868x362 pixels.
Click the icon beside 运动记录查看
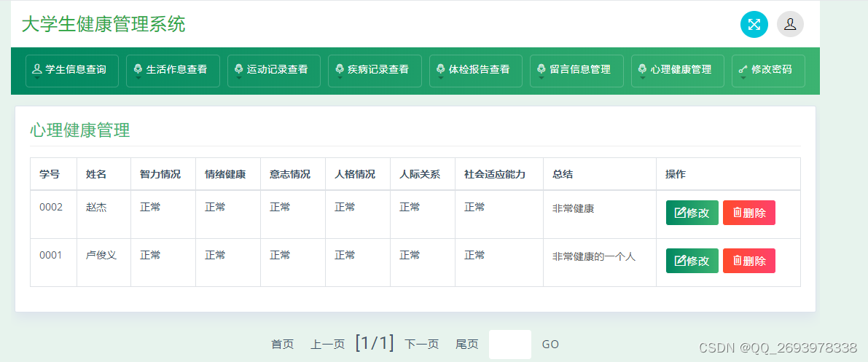pos(238,69)
